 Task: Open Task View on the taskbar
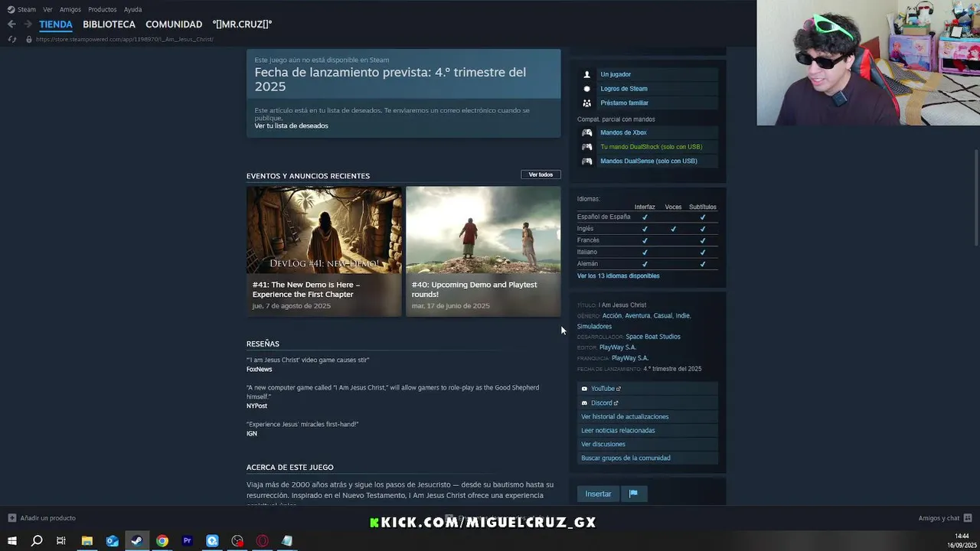(61, 541)
